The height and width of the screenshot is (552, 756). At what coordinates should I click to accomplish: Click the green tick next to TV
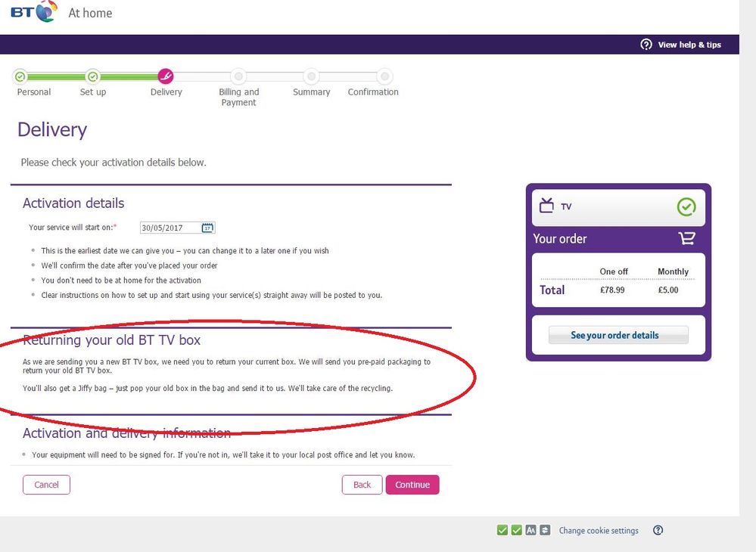pyautogui.click(x=686, y=207)
